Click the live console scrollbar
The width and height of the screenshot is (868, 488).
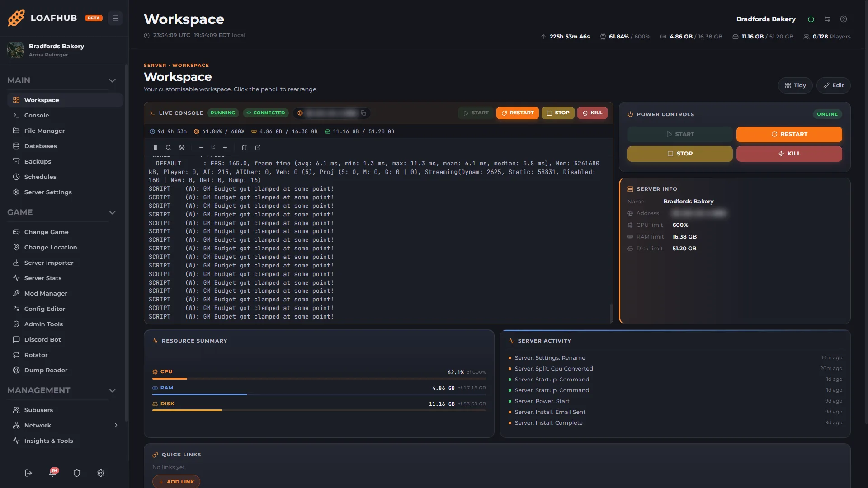(611, 313)
